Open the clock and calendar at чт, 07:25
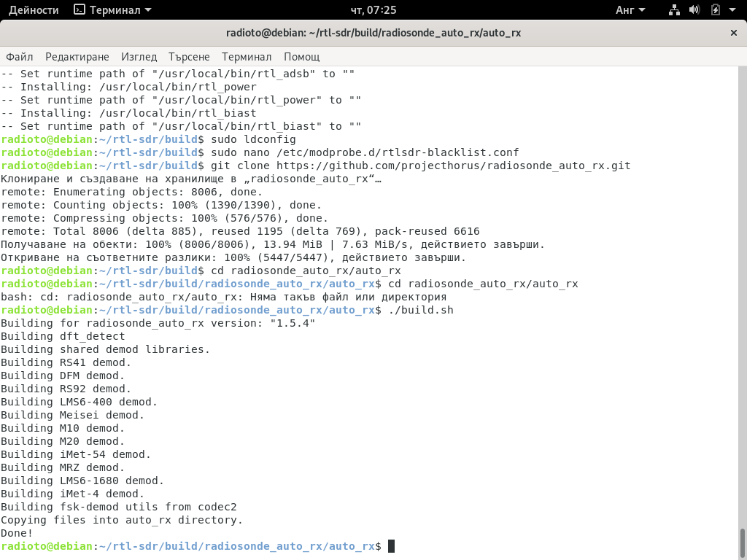 pyautogui.click(x=373, y=10)
